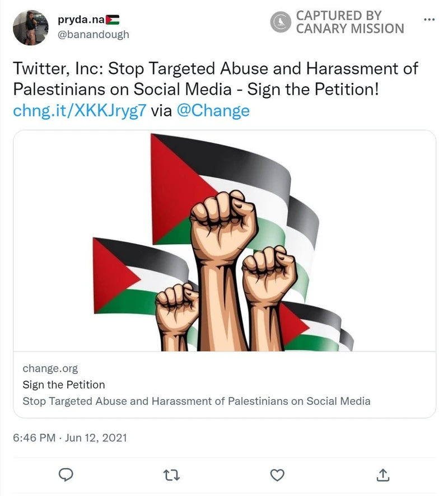Screen dimensions: 448x496
Task: Open the @banandough handle
Action: point(93,35)
